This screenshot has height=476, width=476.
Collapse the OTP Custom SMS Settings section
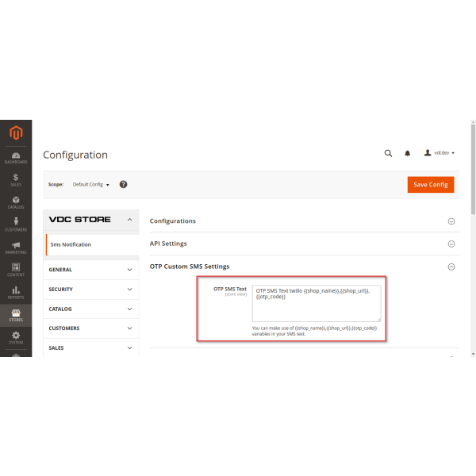tap(451, 267)
